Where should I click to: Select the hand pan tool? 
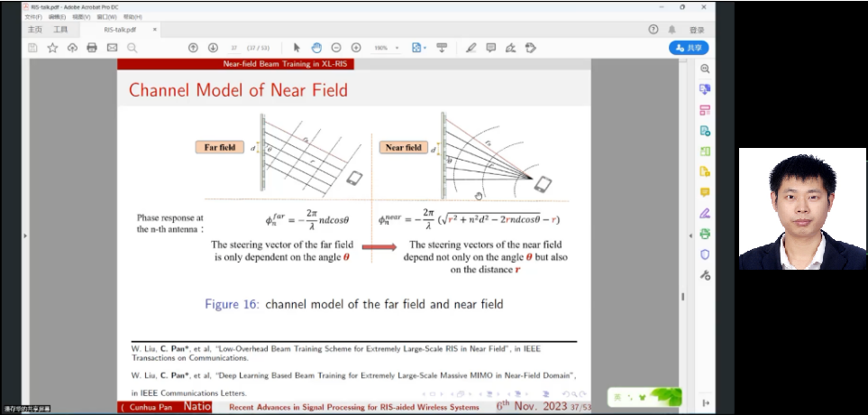pos(316,48)
